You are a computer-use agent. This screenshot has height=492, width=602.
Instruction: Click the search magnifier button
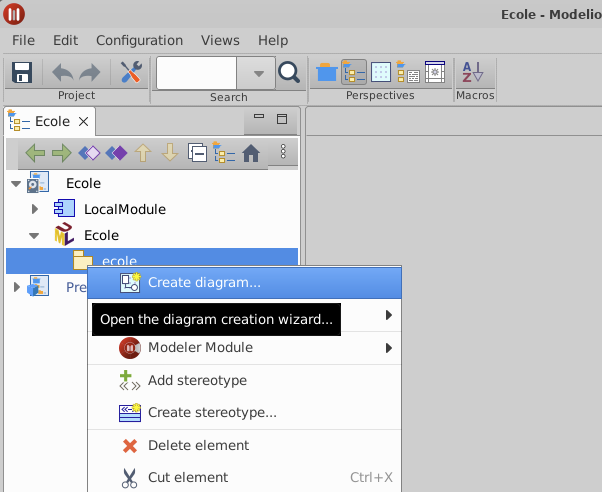point(289,72)
